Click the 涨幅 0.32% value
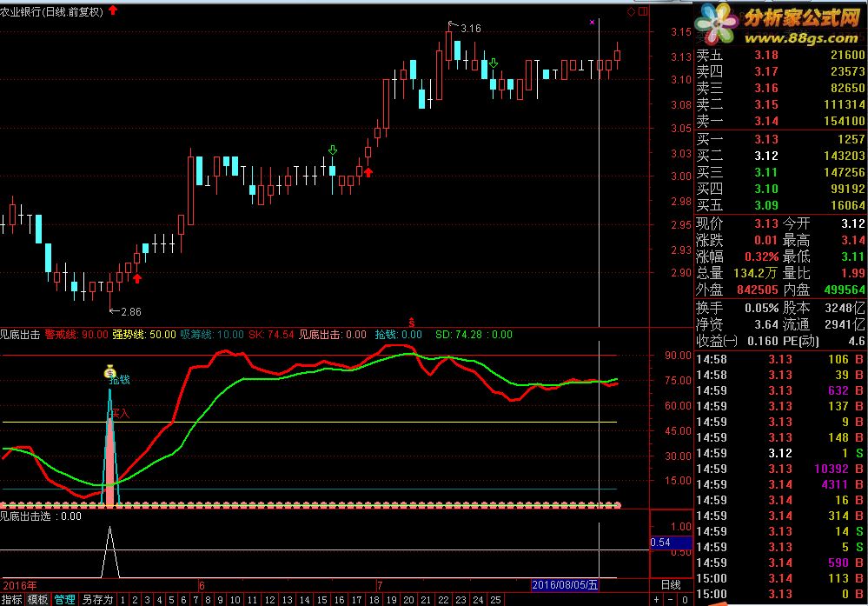This screenshot has height=606, width=868. point(762,257)
